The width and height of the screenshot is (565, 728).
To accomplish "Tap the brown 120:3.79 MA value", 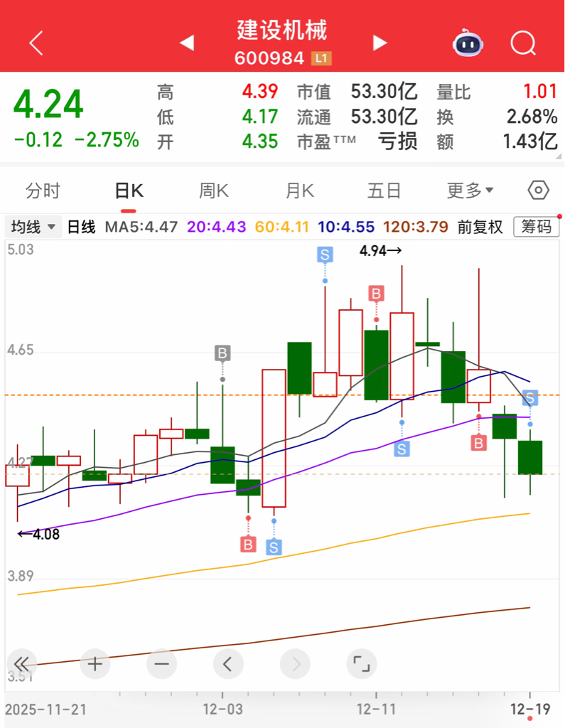I will (416, 227).
